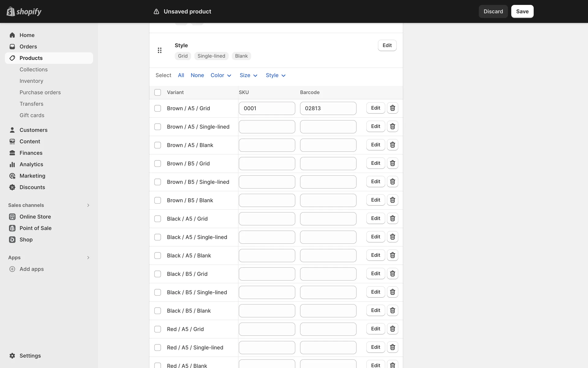Screen dimensions: 588x368
Task: Open the Analytics sidebar icon
Action: point(12,164)
